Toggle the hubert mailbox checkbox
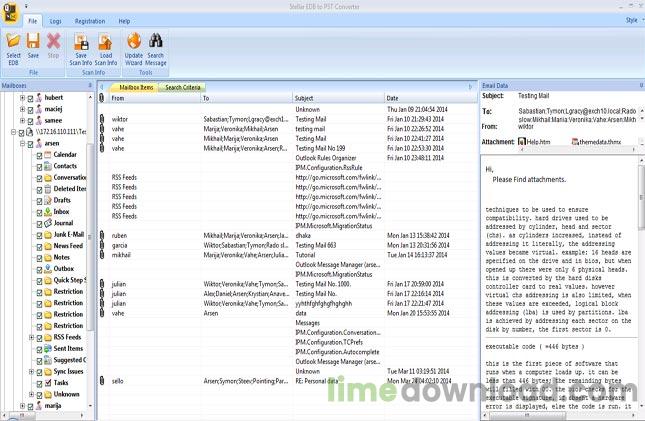 [30, 98]
